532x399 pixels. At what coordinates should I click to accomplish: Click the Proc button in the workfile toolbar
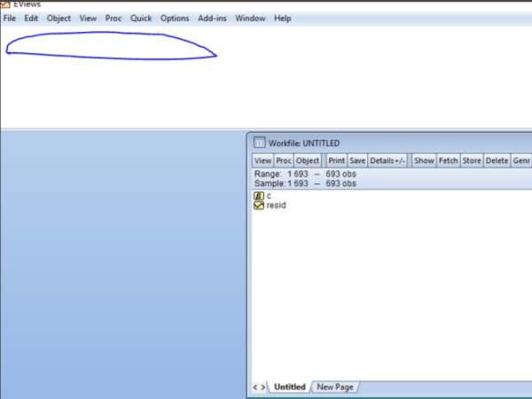coord(284,160)
